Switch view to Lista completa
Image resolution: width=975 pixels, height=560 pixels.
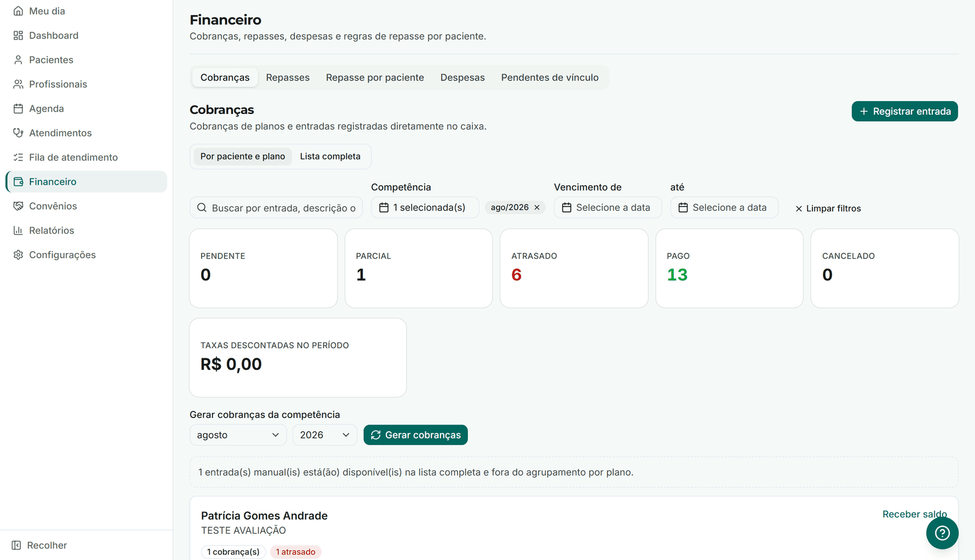point(330,157)
